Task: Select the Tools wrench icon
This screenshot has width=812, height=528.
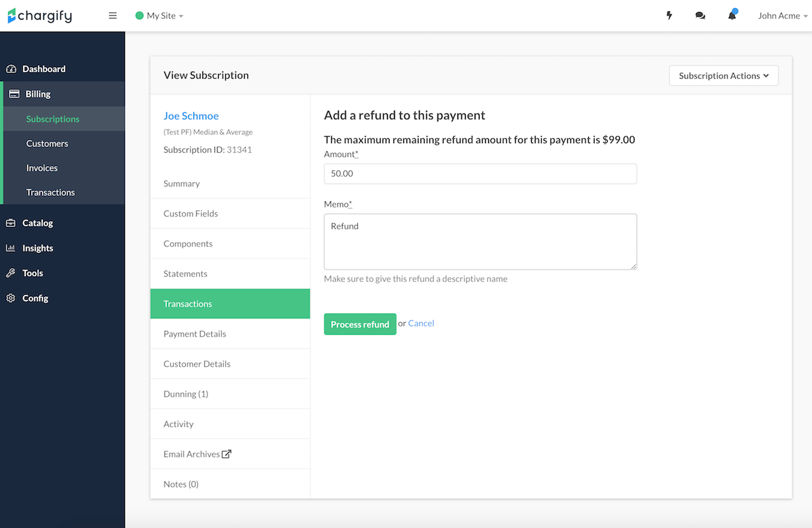Action: (x=10, y=273)
